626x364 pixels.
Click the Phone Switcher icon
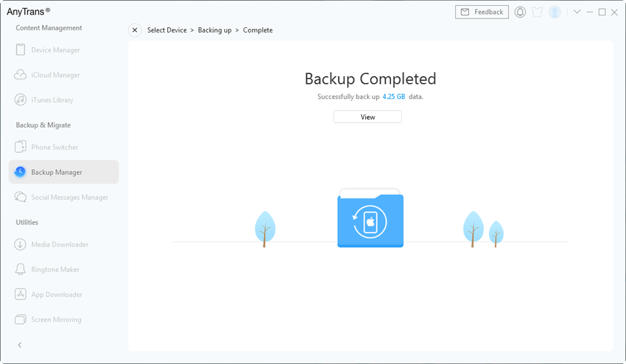pos(20,147)
